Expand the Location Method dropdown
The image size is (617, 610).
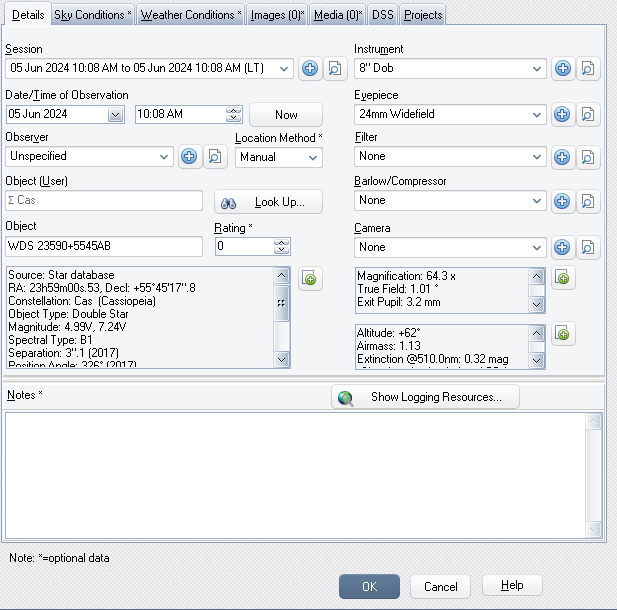pyautogui.click(x=313, y=157)
